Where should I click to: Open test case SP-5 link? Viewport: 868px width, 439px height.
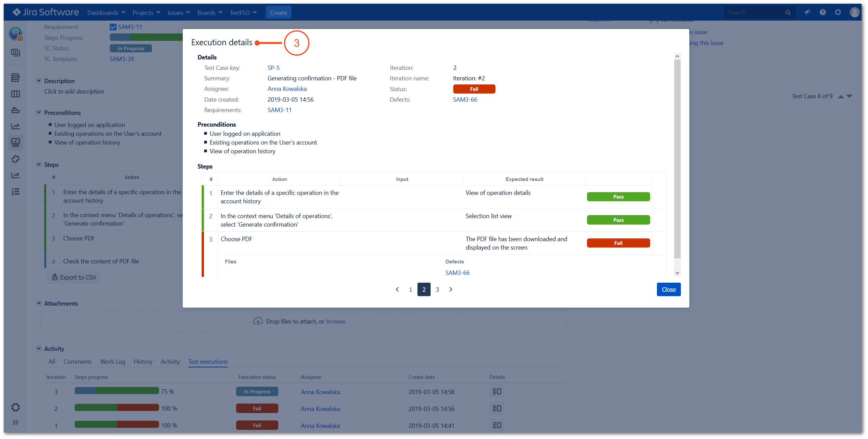click(x=273, y=68)
